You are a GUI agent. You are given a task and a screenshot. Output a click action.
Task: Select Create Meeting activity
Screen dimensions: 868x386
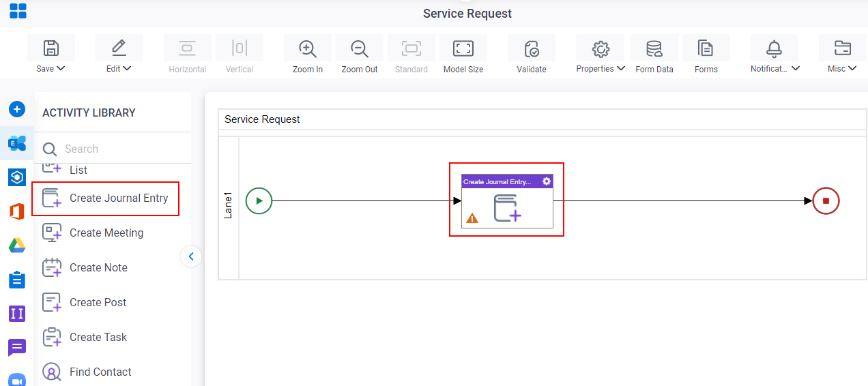click(93, 233)
